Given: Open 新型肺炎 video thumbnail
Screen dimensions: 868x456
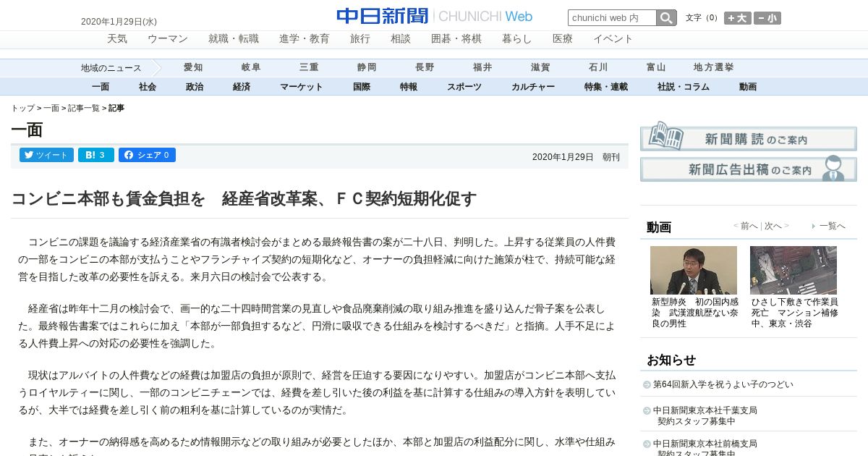Looking at the screenshot, I should [x=694, y=270].
